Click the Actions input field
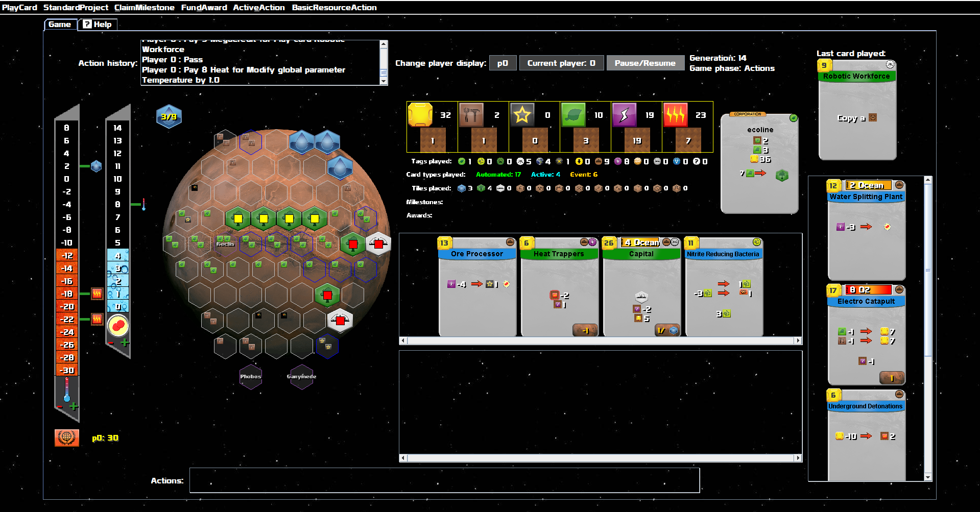The width and height of the screenshot is (980, 512). [444, 480]
